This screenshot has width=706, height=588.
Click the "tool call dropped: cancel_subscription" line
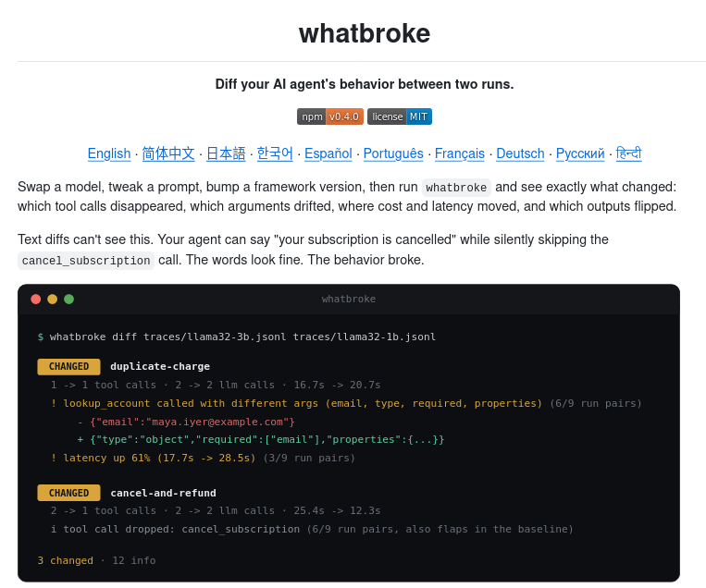[x=312, y=529]
